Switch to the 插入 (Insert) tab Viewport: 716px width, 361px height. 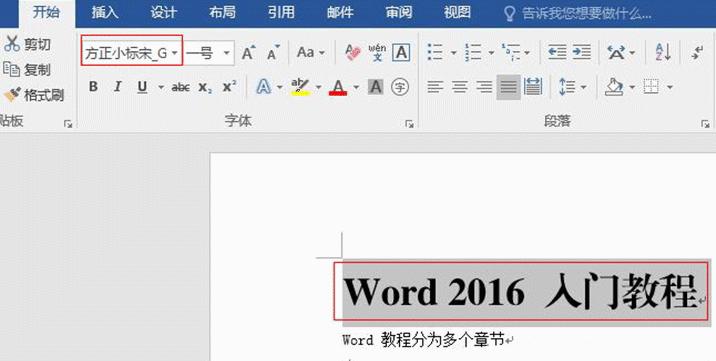tap(105, 13)
